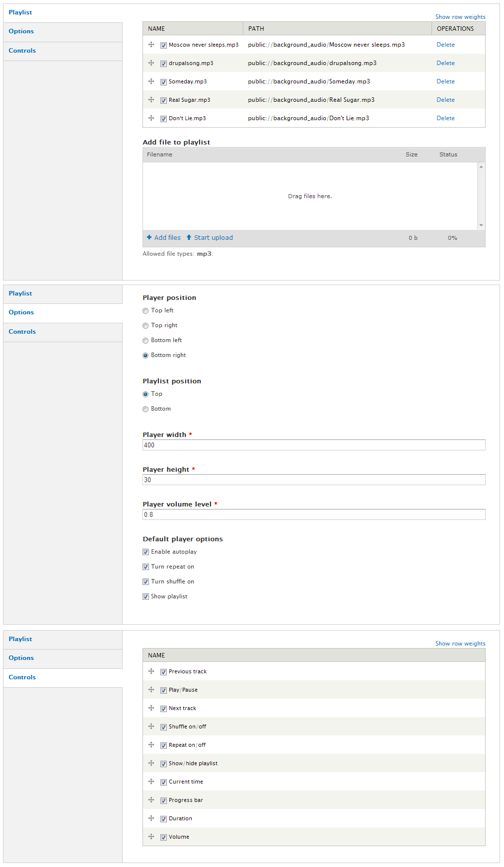Uncheck Current time control
504x867 pixels.
(x=163, y=782)
